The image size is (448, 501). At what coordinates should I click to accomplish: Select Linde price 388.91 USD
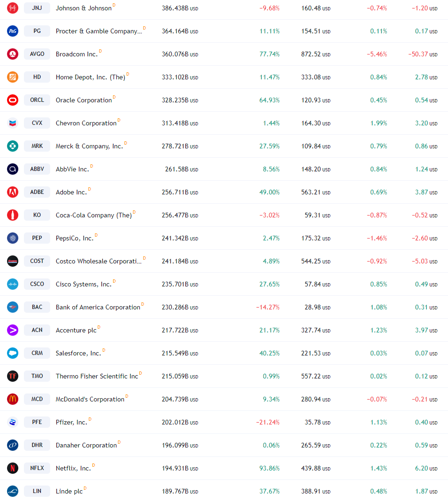[316, 492]
